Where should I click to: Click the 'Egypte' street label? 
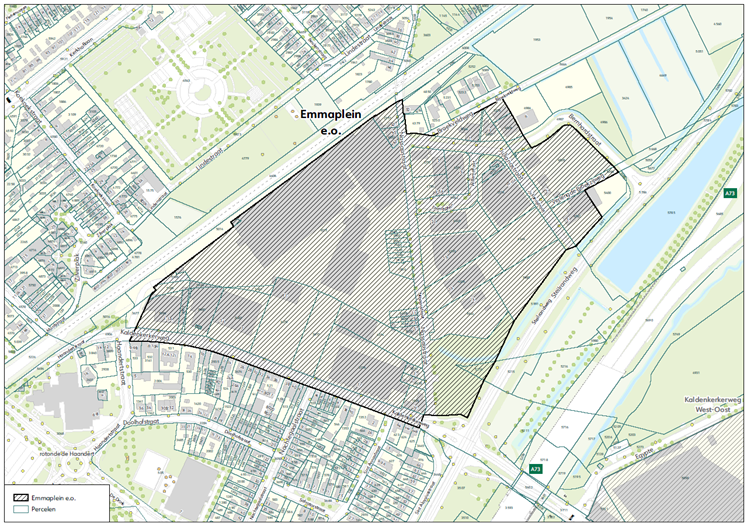coord(646,453)
